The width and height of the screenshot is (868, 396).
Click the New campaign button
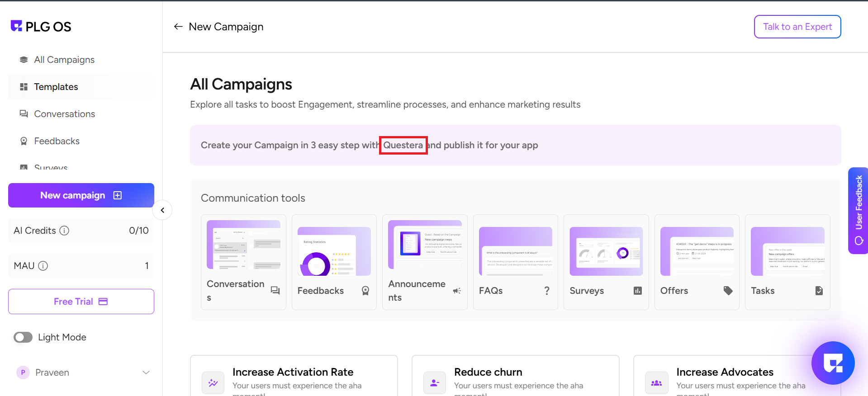point(81,195)
